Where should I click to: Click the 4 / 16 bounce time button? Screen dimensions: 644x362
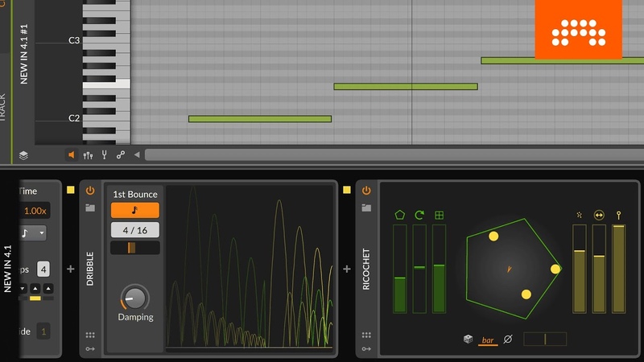[x=134, y=229]
